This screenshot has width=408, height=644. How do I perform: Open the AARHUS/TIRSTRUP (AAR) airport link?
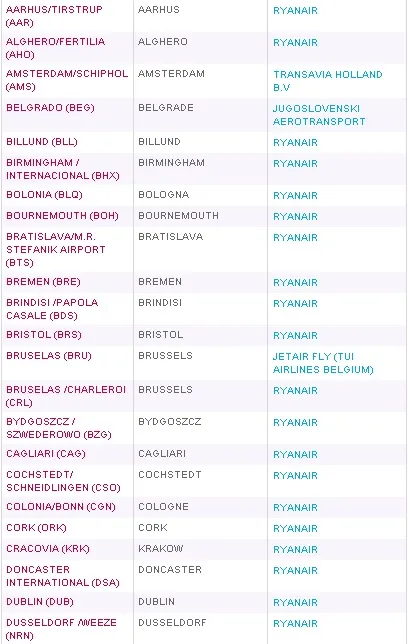pyautogui.click(x=54, y=16)
